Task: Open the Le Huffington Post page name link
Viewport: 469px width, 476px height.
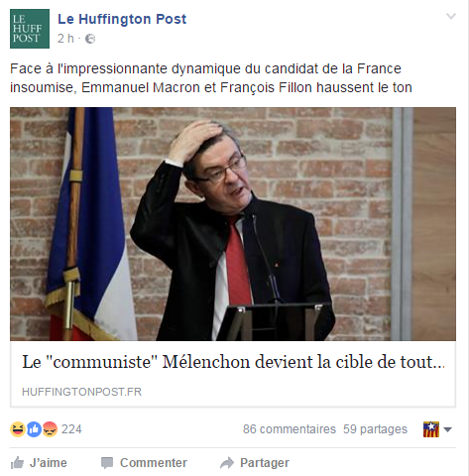Action: point(122,19)
